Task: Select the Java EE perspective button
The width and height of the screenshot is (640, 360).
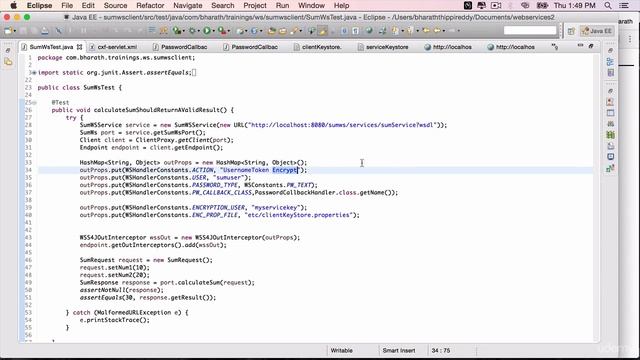Action: (x=597, y=31)
